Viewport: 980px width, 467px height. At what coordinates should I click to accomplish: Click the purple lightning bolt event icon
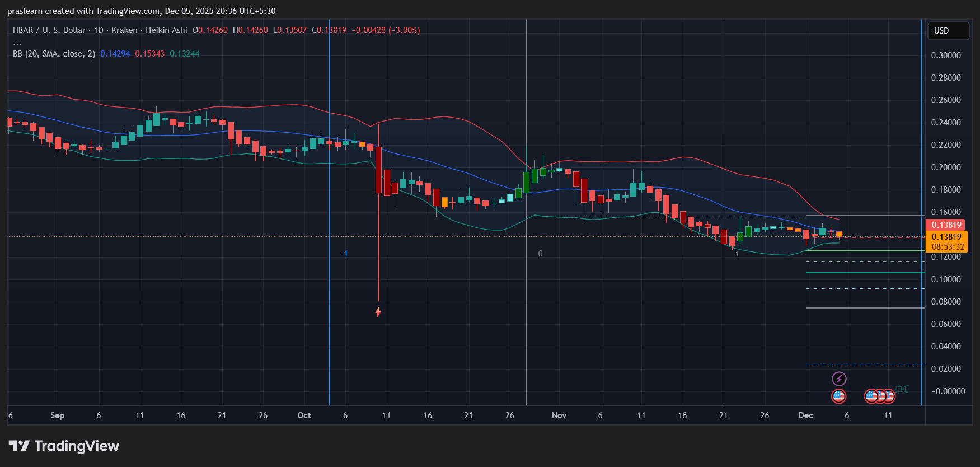tap(839, 379)
